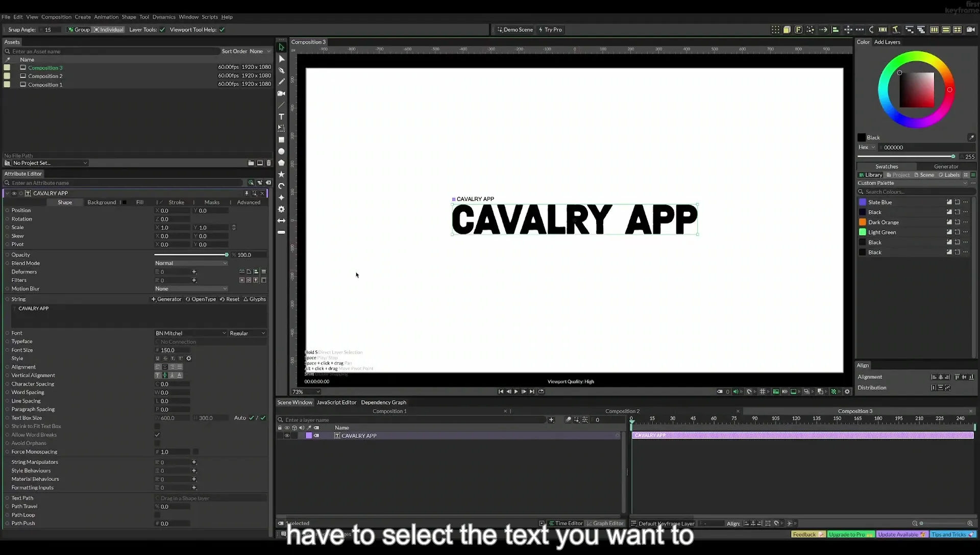Open the Regular font weight dropdown
The width and height of the screenshot is (980, 555).
(248, 334)
